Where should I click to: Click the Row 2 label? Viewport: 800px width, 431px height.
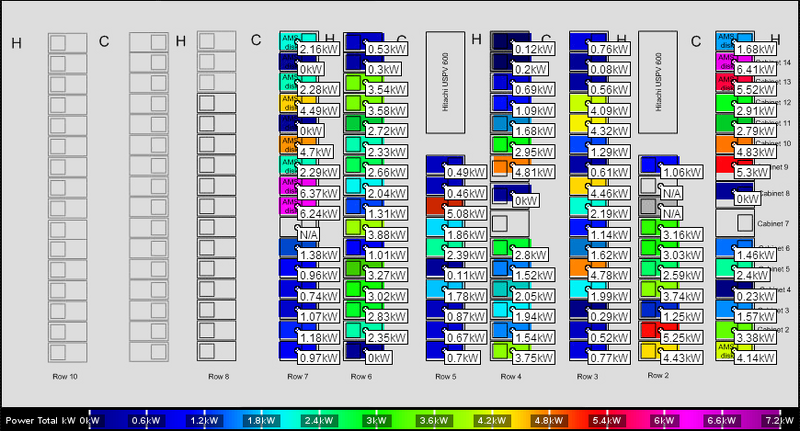pyautogui.click(x=658, y=375)
